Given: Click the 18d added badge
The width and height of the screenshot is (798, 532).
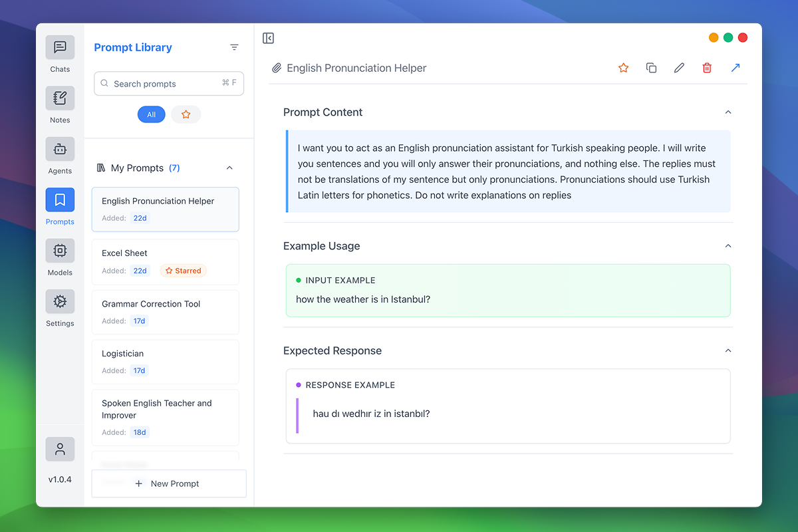Looking at the screenshot, I should (140, 432).
